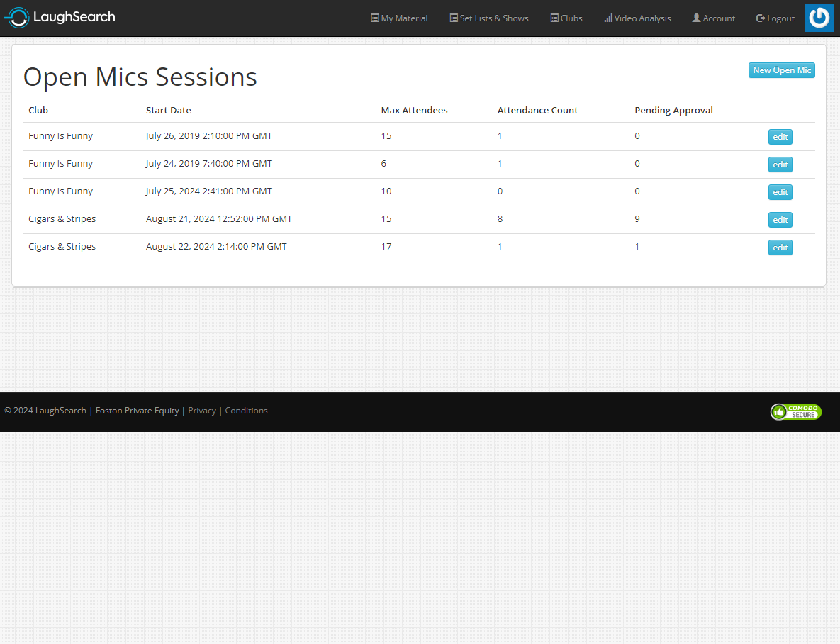Click pending approval value 9

(x=637, y=218)
